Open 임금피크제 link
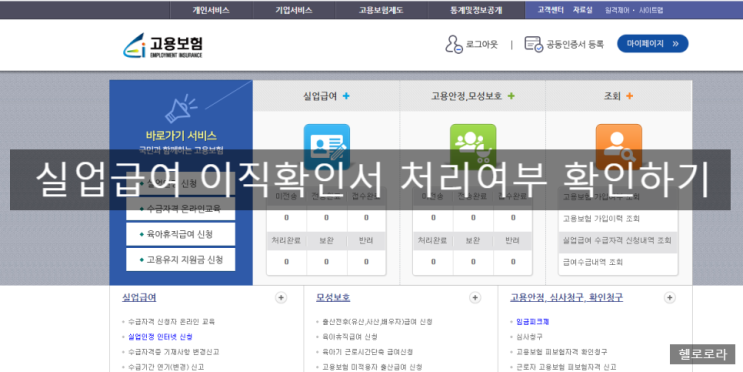 coord(533,322)
